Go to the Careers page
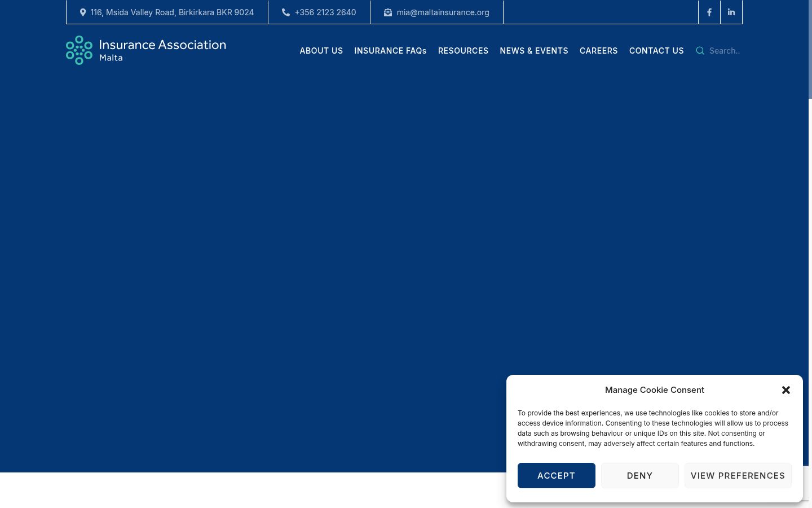This screenshot has width=812, height=508. [599, 51]
